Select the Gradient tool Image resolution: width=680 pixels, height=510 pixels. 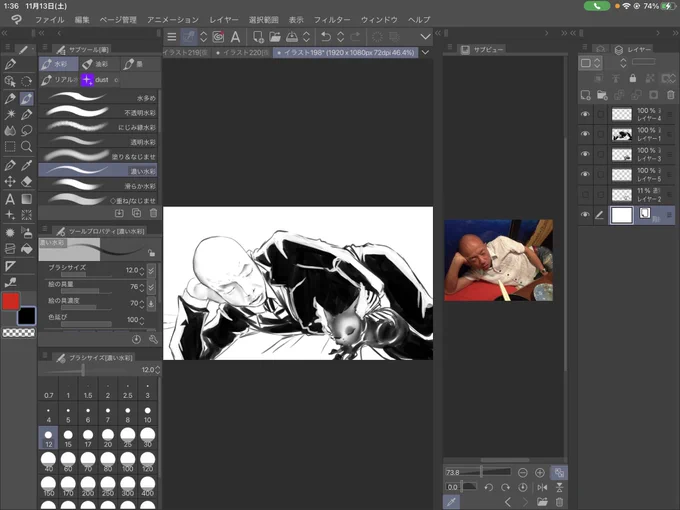[x=26, y=199]
